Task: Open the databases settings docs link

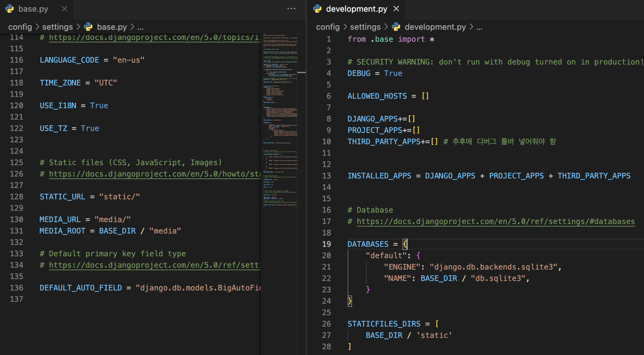Action: [495, 221]
